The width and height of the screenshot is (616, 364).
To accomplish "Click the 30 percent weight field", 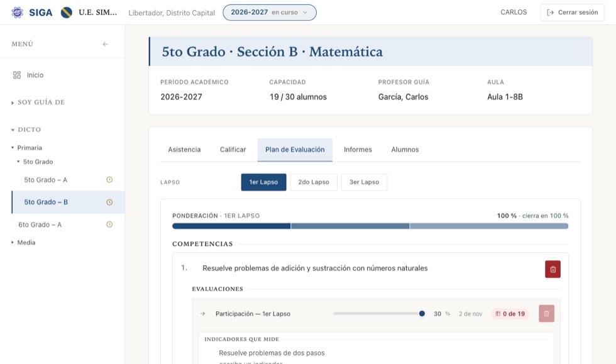I will pos(437,314).
